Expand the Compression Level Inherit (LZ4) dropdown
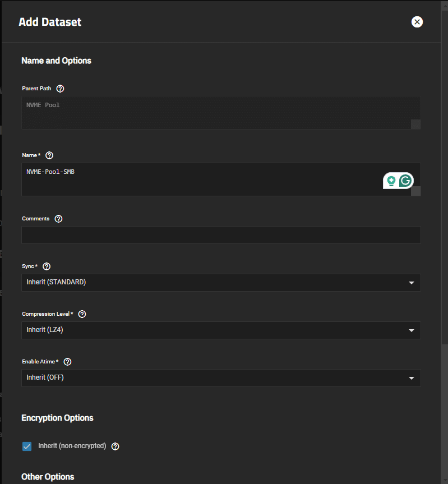The image size is (448, 484). click(x=221, y=330)
